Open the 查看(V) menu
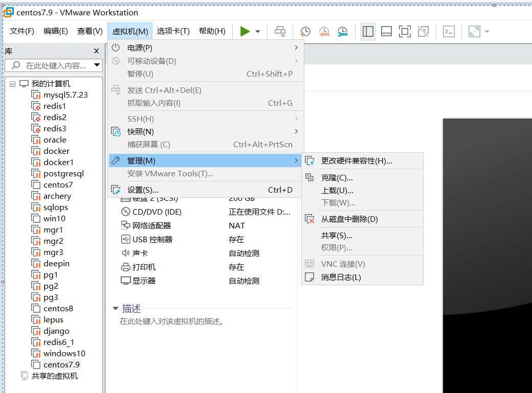This screenshot has height=393, width=532. click(90, 31)
